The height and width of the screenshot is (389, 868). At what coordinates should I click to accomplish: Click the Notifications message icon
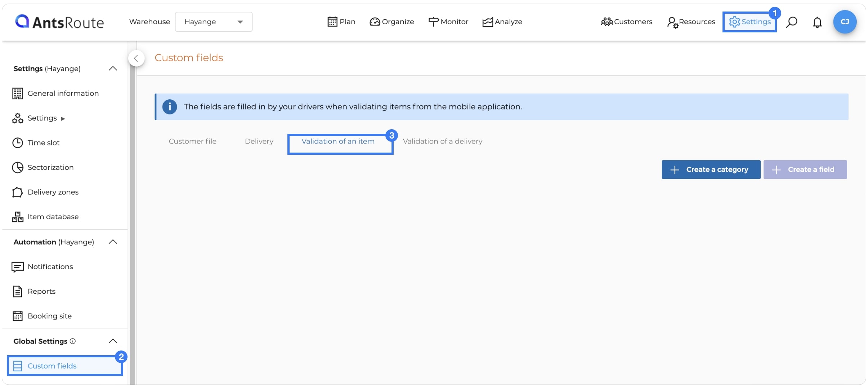coord(17,267)
